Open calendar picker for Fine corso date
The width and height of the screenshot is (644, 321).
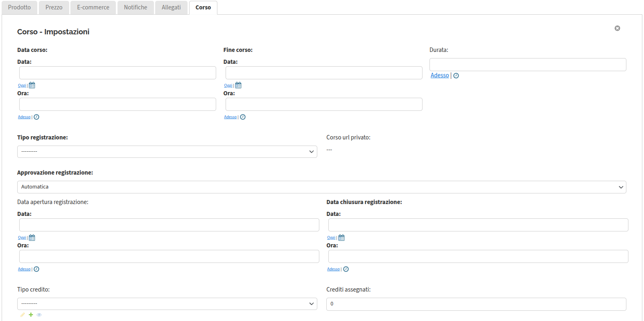click(238, 85)
